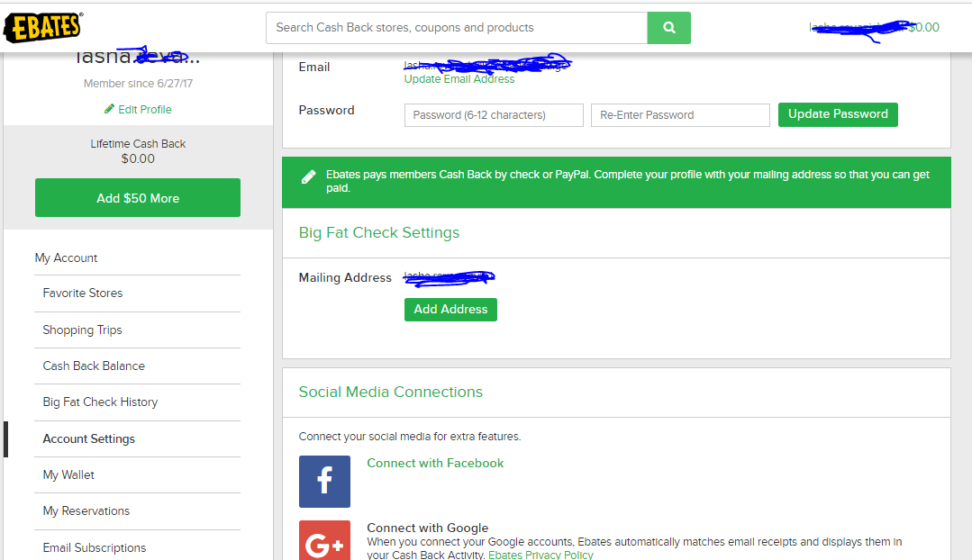Screen dimensions: 972x560
Task: Click the Ebates logo
Action: coord(42,27)
